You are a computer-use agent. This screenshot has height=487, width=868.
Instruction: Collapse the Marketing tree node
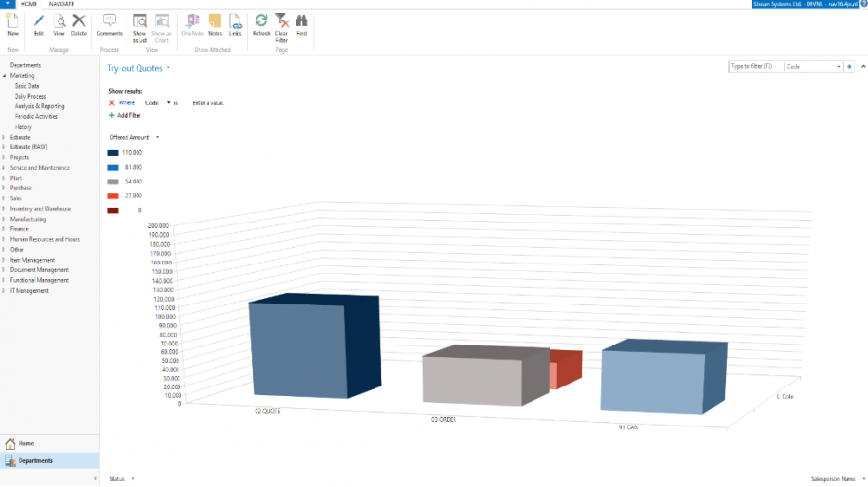pos(5,76)
